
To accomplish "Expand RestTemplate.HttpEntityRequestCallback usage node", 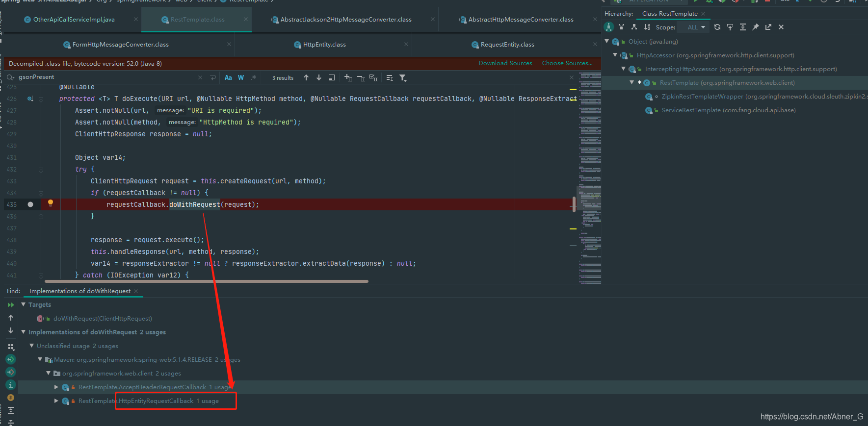I will (x=56, y=401).
